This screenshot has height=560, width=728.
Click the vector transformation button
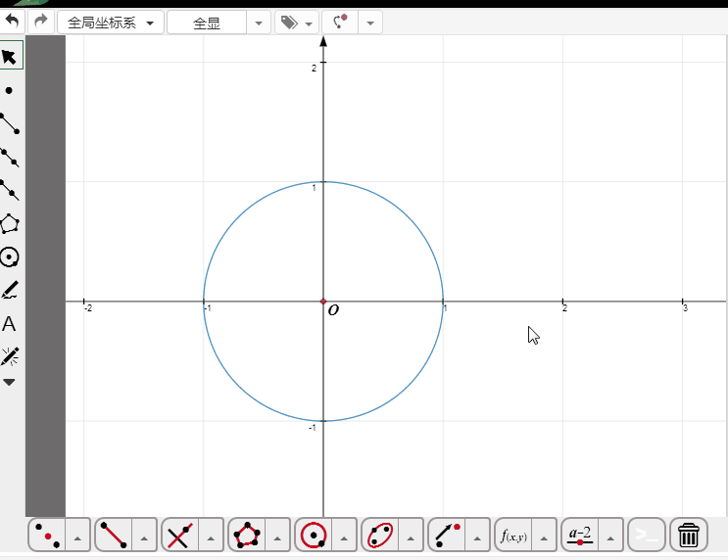(x=447, y=536)
